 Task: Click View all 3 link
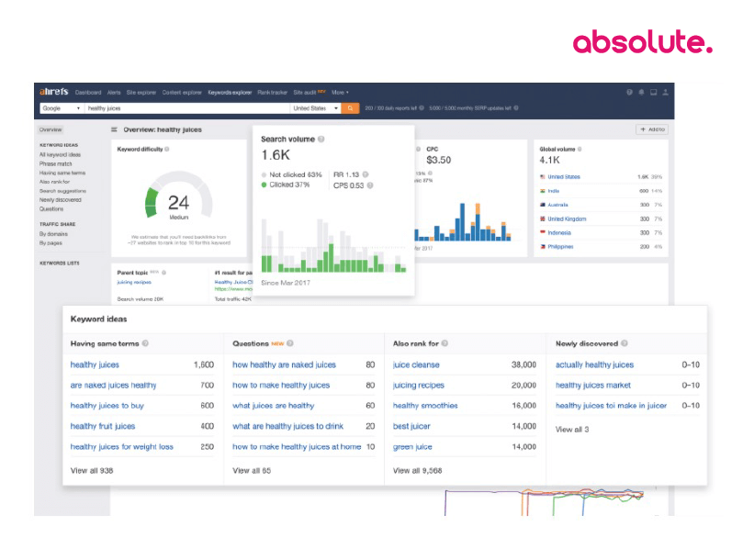572,430
